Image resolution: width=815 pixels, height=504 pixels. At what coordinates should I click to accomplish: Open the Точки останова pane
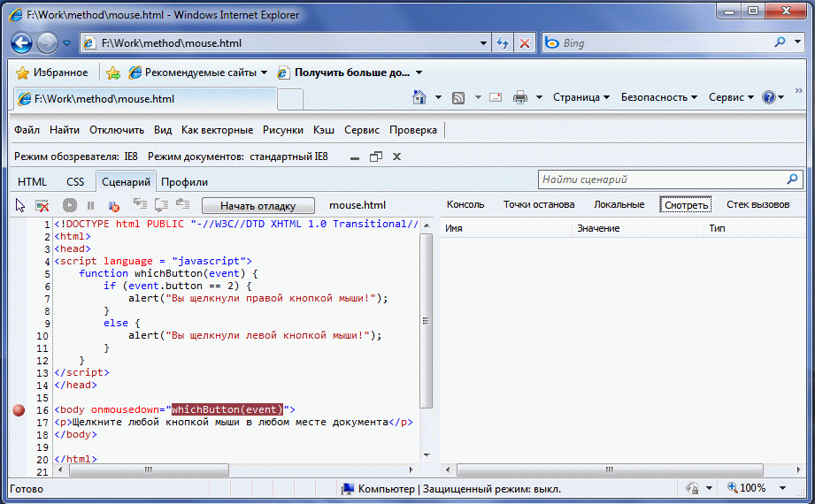(x=539, y=205)
